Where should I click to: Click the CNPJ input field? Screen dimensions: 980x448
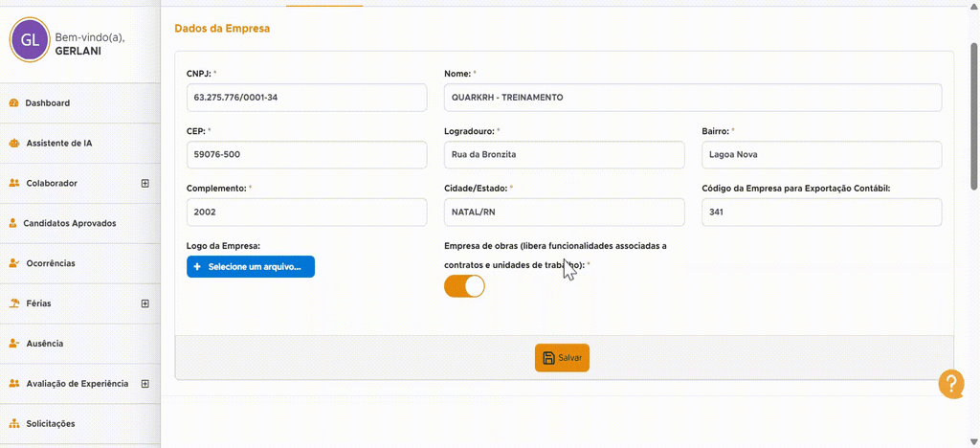click(307, 98)
